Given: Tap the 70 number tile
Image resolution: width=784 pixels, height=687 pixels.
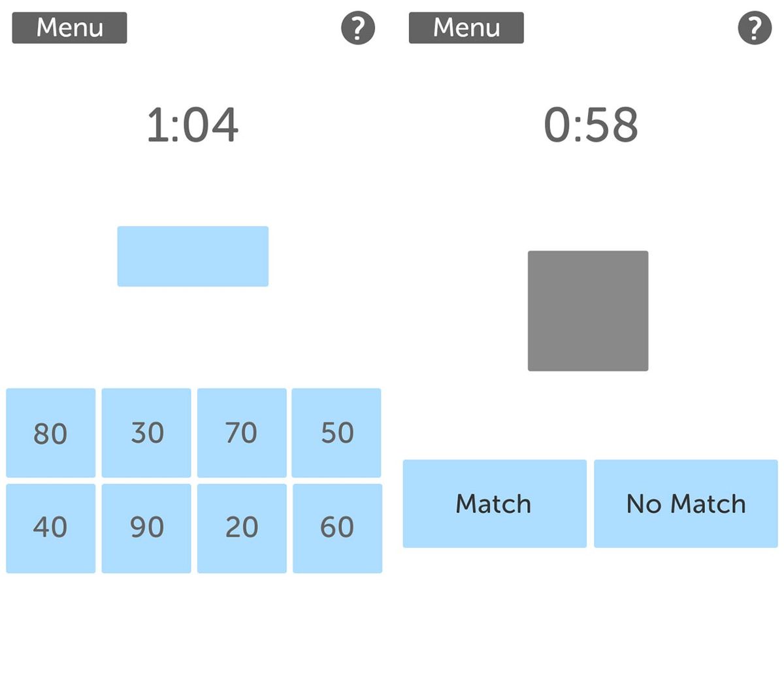Looking at the screenshot, I should tap(242, 432).
